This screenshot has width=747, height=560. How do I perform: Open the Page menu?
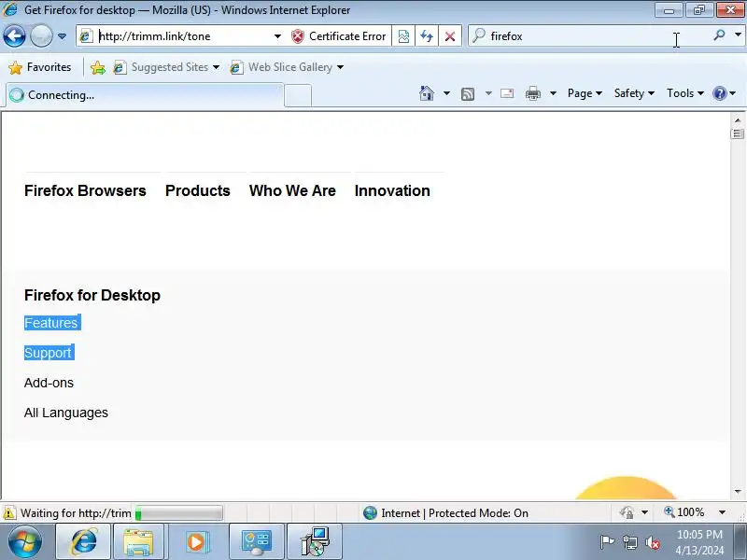[585, 93]
